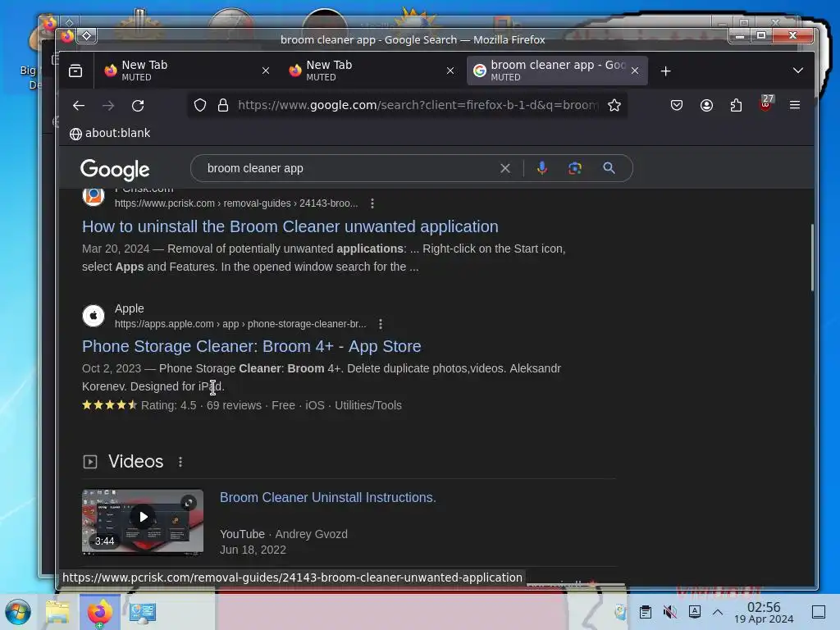
Task: Click pcrisk.com breadcrumb URL text
Action: coord(236,203)
